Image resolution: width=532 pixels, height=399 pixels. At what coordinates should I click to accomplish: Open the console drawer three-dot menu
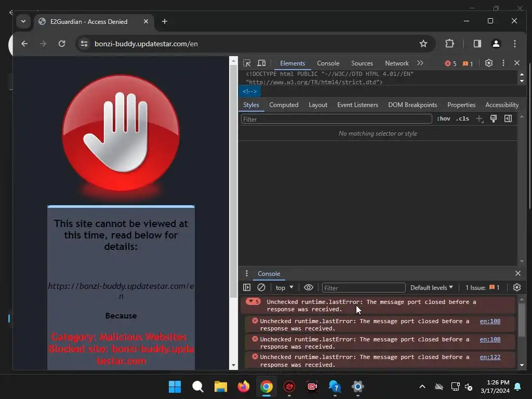click(x=247, y=273)
